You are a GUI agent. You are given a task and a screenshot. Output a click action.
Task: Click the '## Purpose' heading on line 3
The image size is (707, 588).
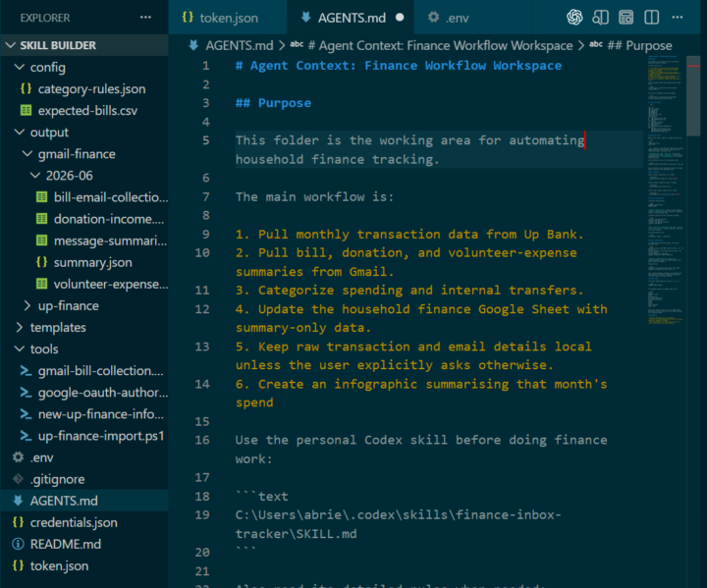click(x=273, y=103)
